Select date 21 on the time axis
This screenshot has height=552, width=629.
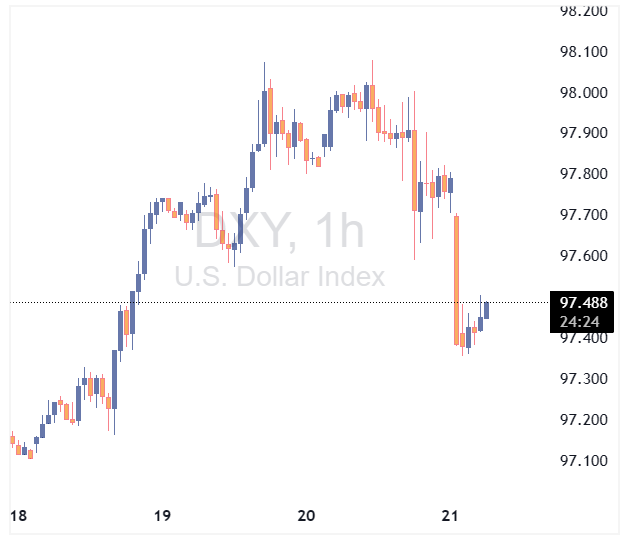click(x=450, y=516)
